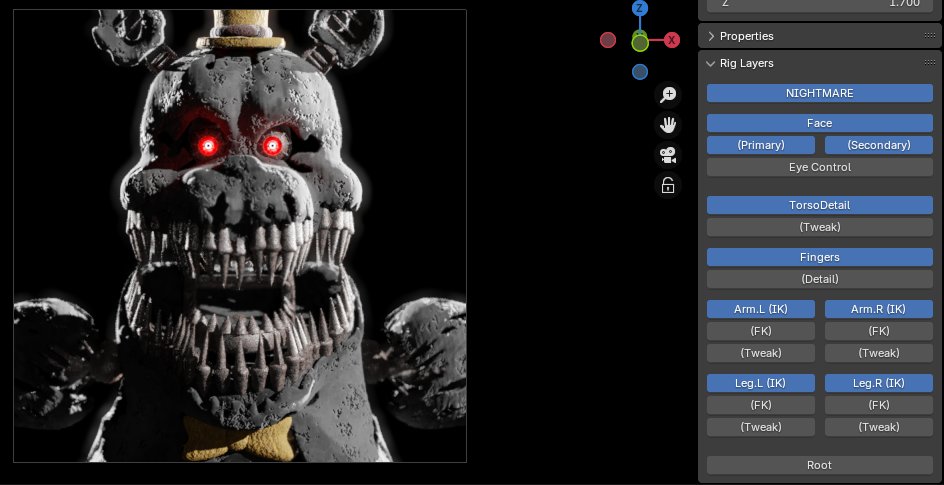
Task: Enable the (Tweak) layer under Leg.L
Action: tap(760, 427)
